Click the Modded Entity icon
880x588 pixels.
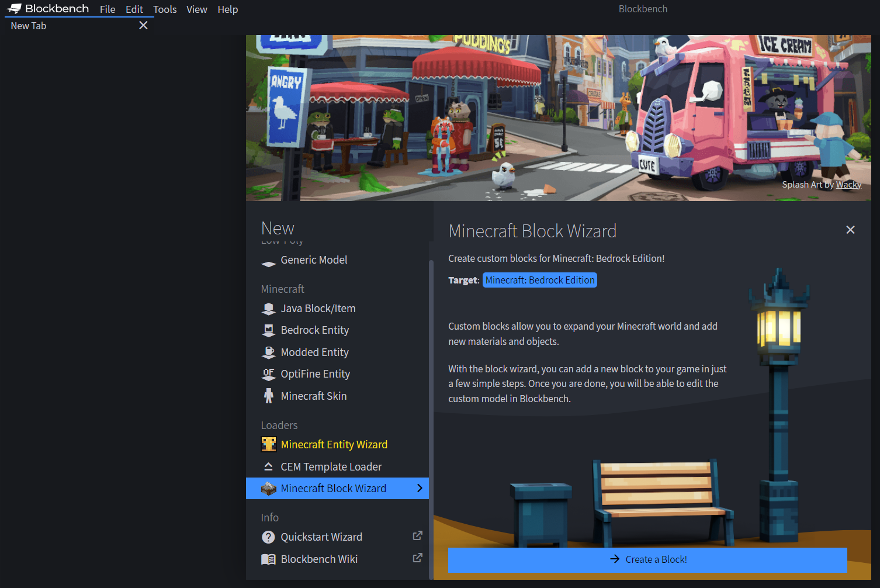(269, 352)
